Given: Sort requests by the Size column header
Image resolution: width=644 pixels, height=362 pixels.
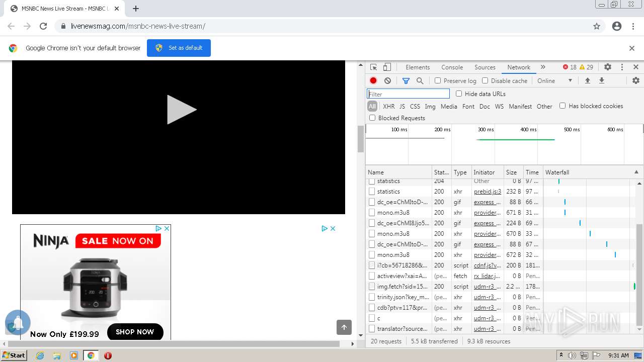Looking at the screenshot, I should (x=513, y=172).
